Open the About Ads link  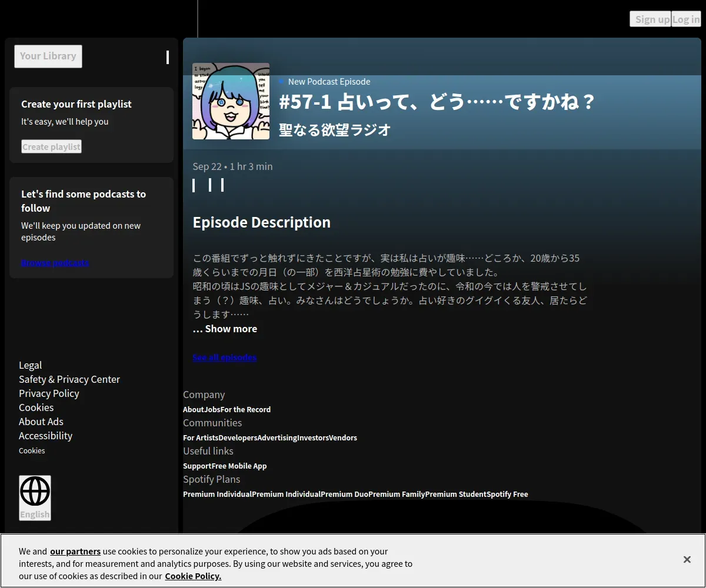point(41,422)
